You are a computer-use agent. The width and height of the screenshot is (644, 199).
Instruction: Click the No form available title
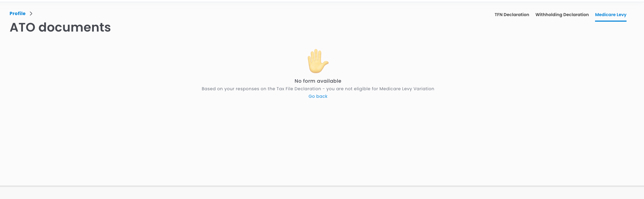tap(318, 81)
